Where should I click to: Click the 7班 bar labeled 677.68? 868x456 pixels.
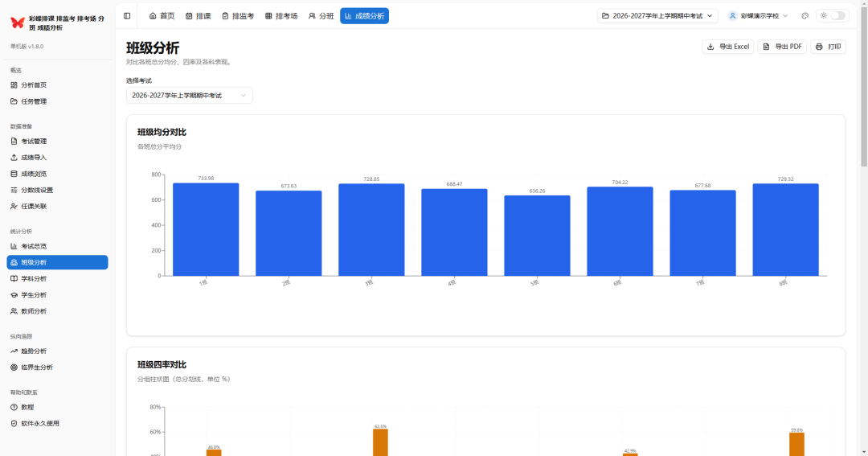click(x=703, y=233)
